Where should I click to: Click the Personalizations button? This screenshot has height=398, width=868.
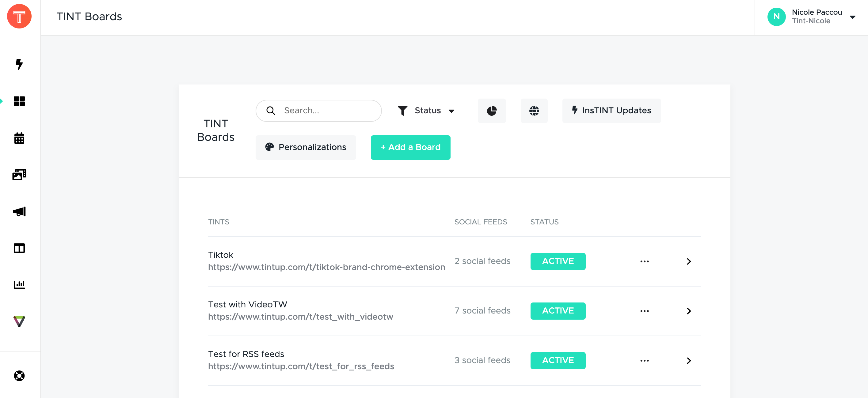click(306, 147)
